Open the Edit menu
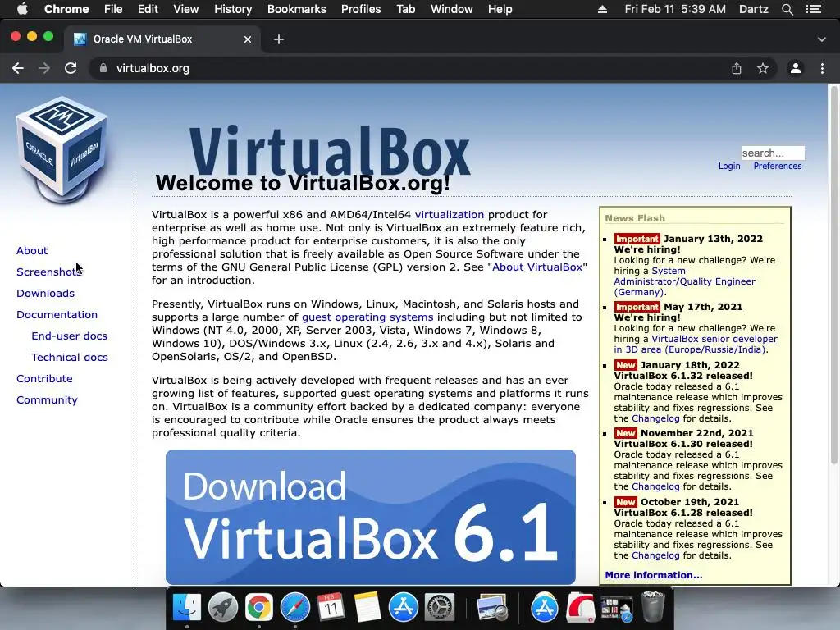Screen dimensions: 840x630 click(148, 9)
